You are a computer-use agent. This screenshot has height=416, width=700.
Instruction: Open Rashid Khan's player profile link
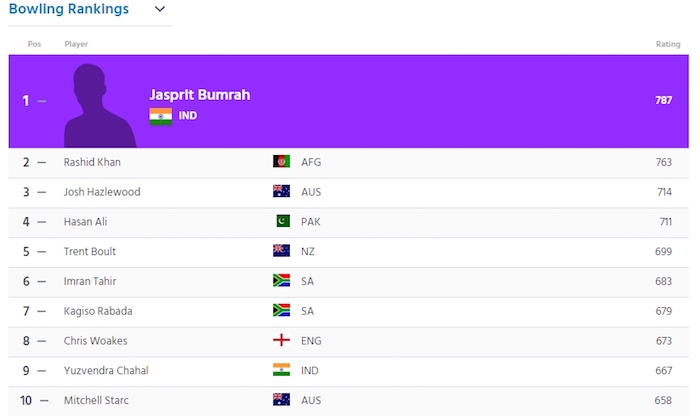pos(92,162)
